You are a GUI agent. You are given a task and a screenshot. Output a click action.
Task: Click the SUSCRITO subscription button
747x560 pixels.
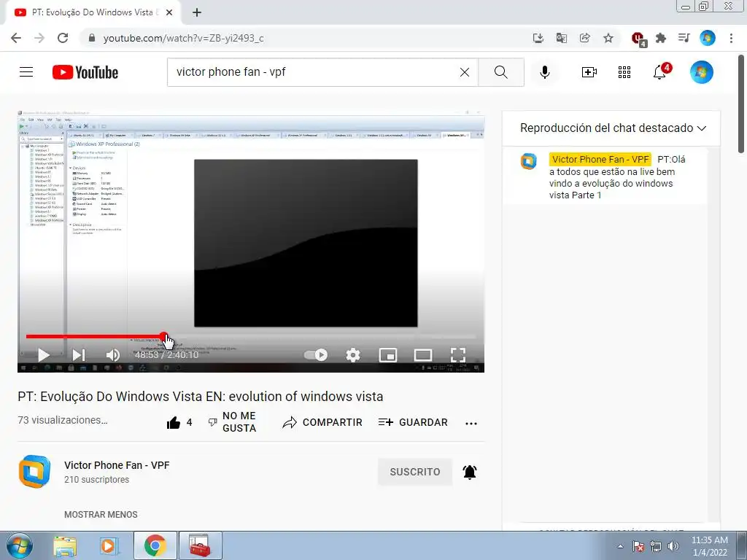tap(415, 472)
